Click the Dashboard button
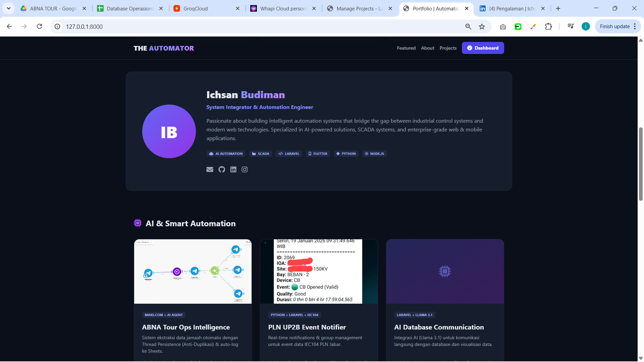This screenshot has height=362, width=644. pos(483,48)
